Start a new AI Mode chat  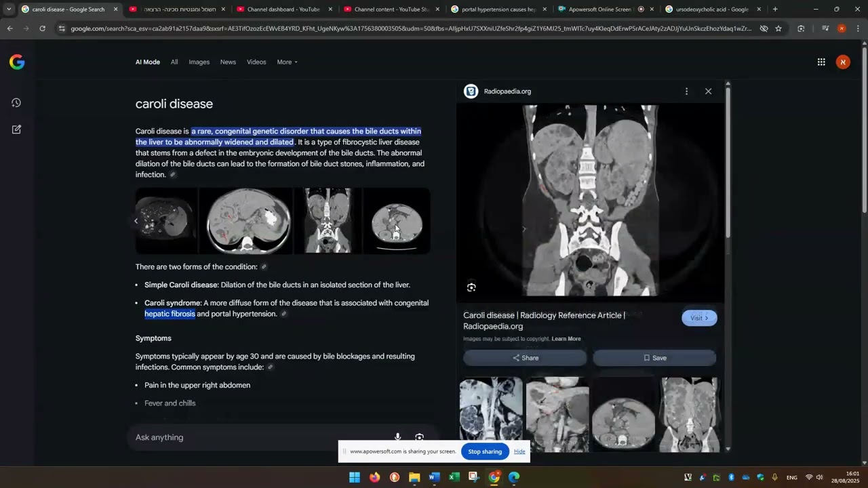click(x=16, y=129)
